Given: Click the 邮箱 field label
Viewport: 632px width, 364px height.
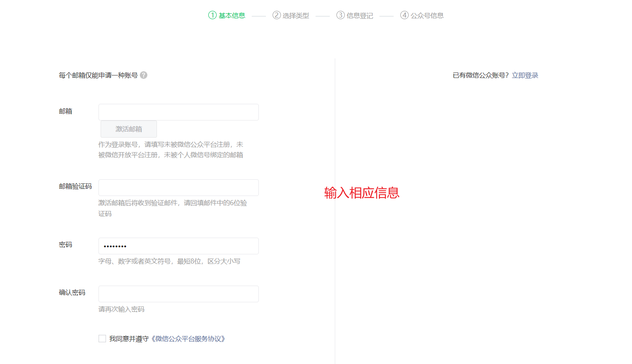Looking at the screenshot, I should [x=66, y=111].
